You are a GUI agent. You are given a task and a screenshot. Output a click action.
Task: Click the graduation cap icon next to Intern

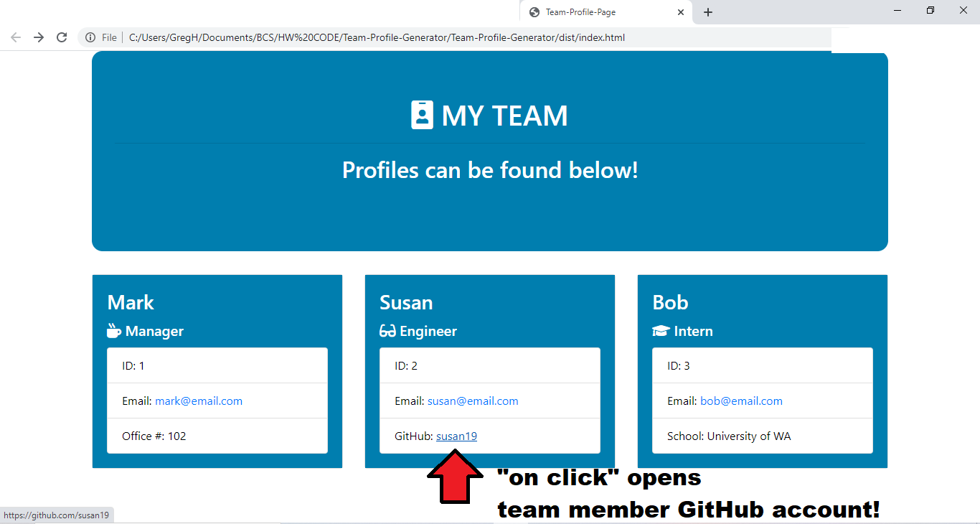[x=662, y=330]
